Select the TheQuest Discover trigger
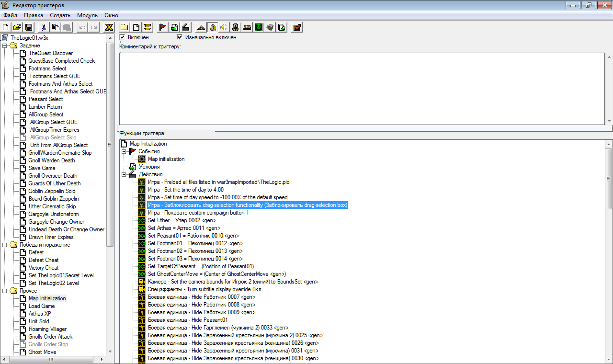The height and width of the screenshot is (364, 613). pos(50,53)
